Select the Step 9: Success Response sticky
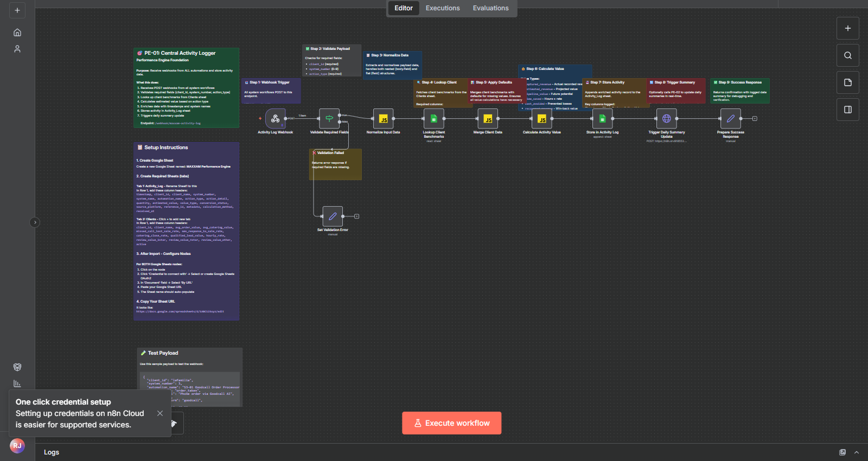 pos(740,91)
